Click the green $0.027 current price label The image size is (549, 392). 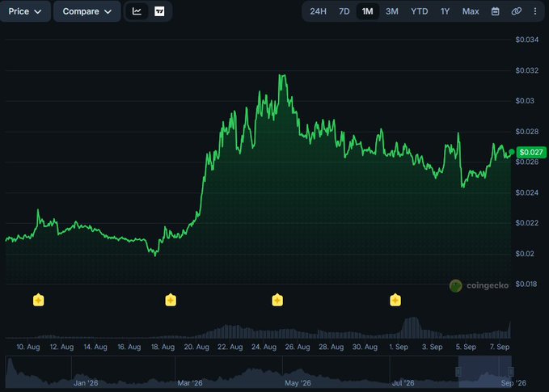[531, 152]
